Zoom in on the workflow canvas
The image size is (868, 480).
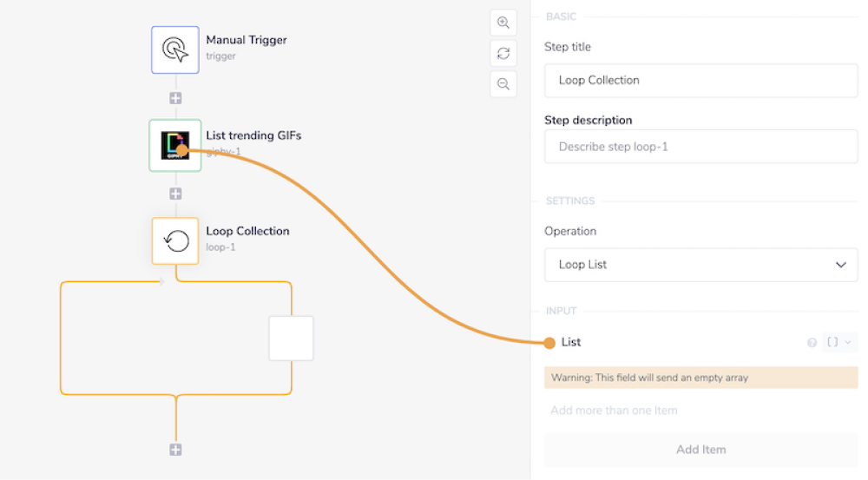[503, 23]
